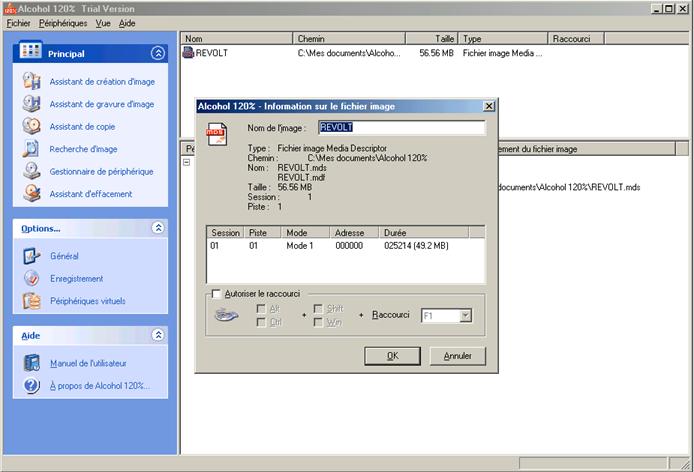694x472 pixels.
Task: Click the Durée column header in dialog
Action: click(x=423, y=232)
